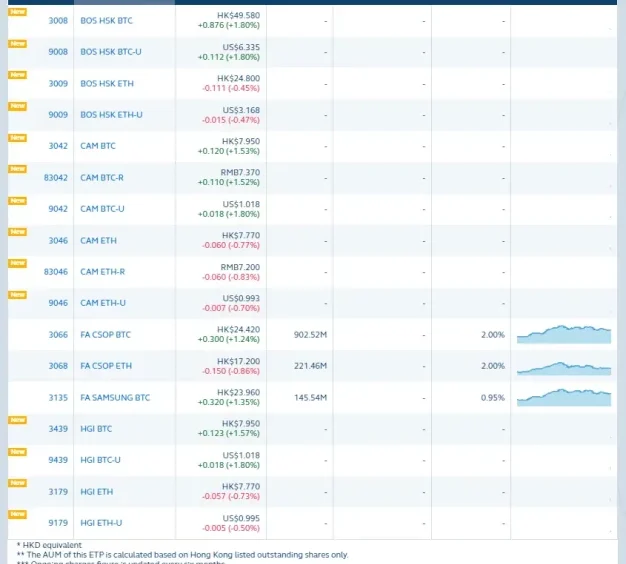
Task: Click AUM value 902.52M
Action: tap(310, 335)
